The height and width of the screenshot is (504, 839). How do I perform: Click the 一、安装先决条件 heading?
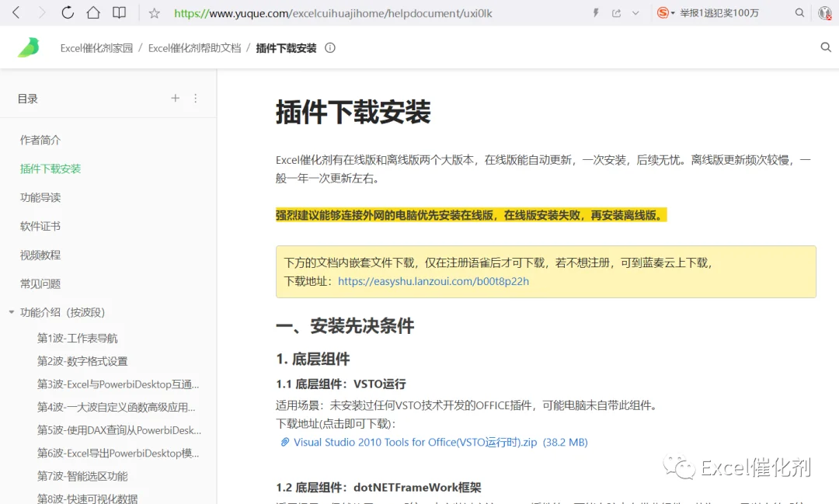pos(345,326)
